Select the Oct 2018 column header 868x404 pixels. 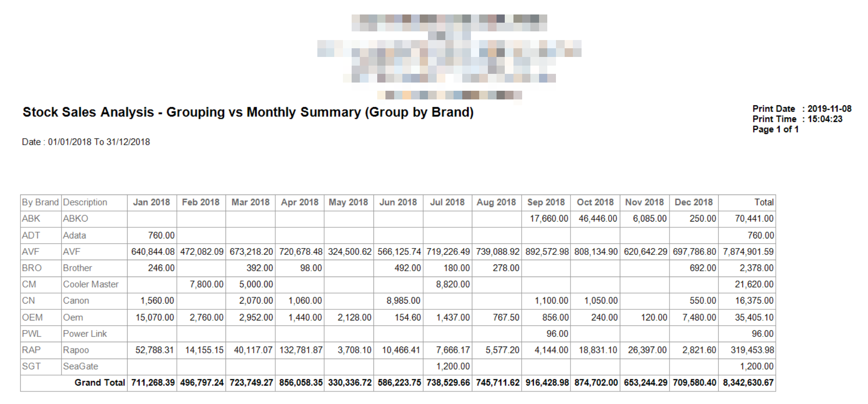[x=596, y=202]
